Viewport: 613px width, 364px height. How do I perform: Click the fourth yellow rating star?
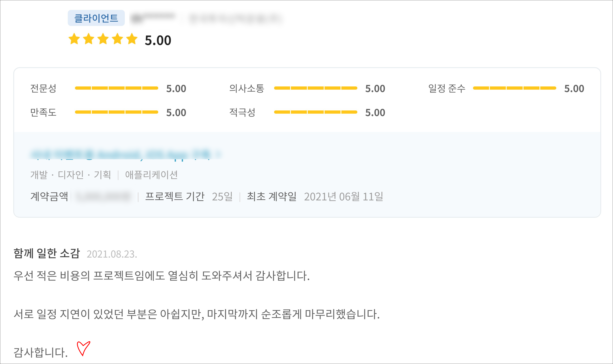(x=118, y=39)
